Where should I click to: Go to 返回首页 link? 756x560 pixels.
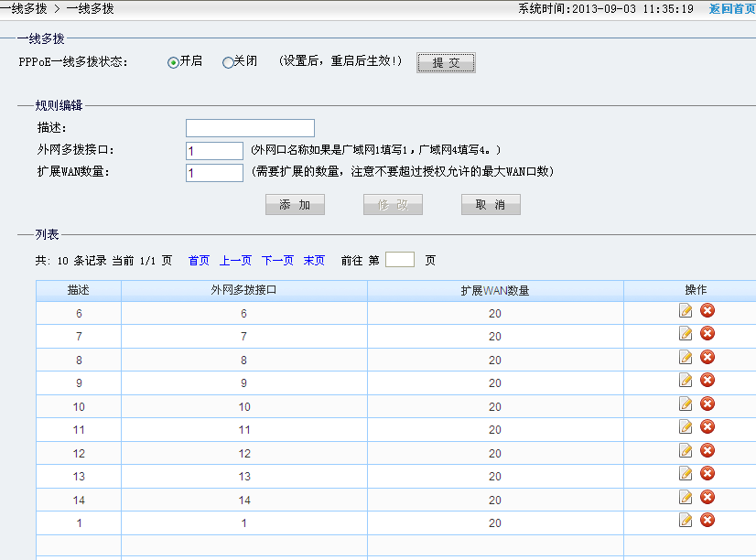click(731, 8)
